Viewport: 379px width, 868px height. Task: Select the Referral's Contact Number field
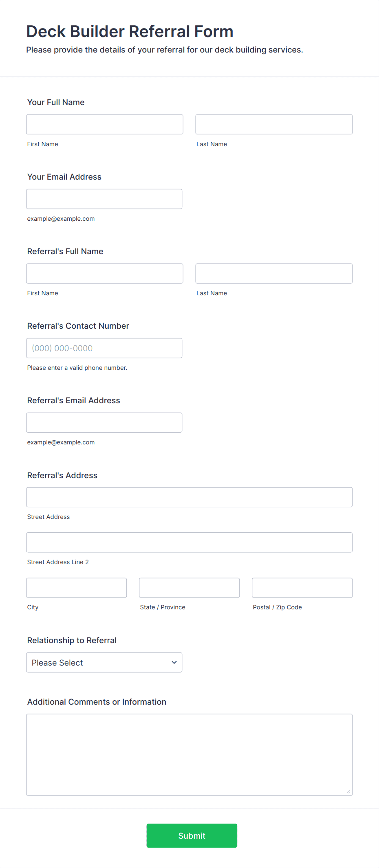[104, 348]
